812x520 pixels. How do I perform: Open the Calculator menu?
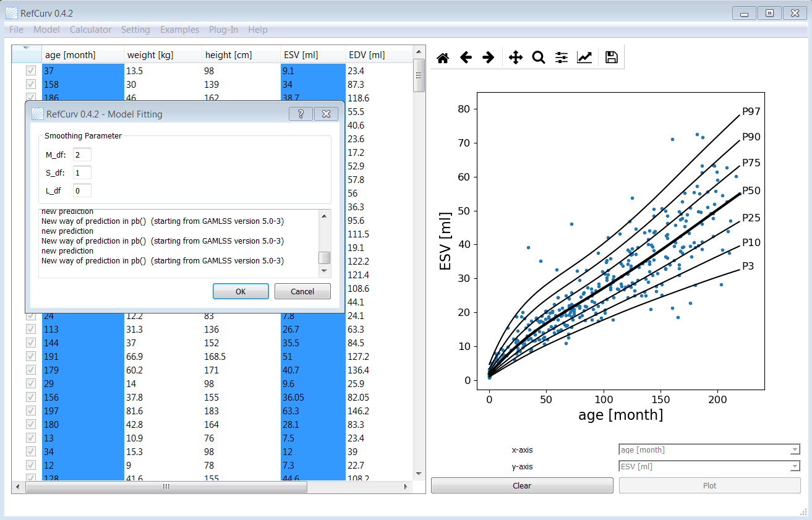click(x=91, y=30)
